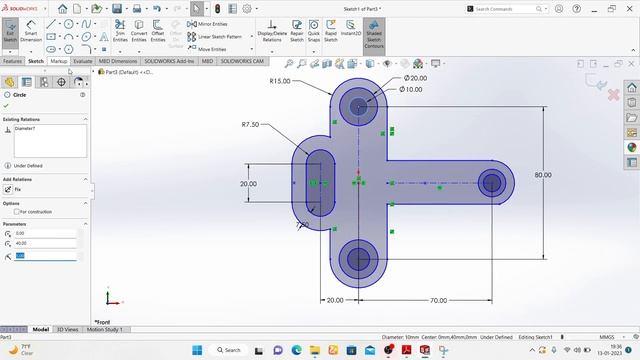Open the Trim Entities dropdown arrow
The width and height of the screenshot is (640, 360).
coord(120,51)
